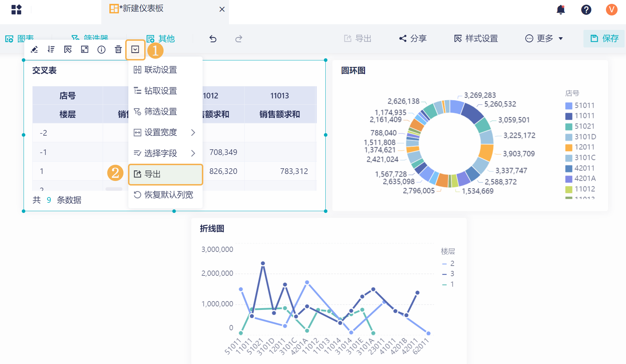626x364 pixels.
Task: Click the 51011 legend color swatch
Action: 569,106
